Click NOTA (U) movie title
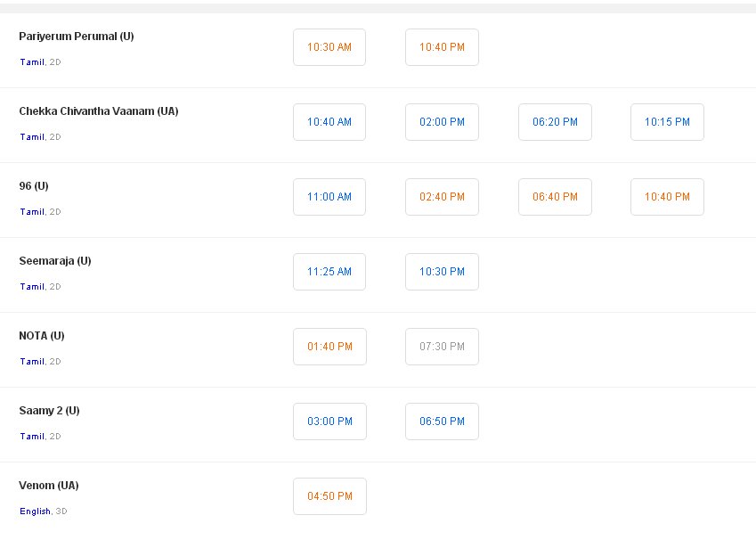This screenshot has height=540, width=756. (42, 336)
